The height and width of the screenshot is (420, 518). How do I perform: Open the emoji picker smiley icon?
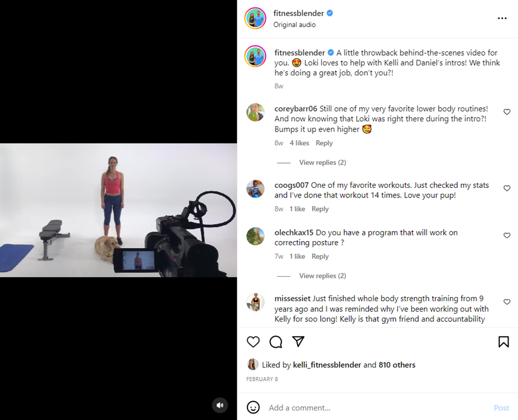[x=253, y=407]
